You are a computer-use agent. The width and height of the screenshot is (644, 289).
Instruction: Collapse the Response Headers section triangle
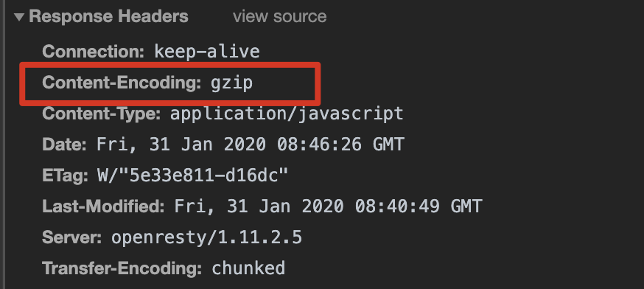[x=19, y=17]
